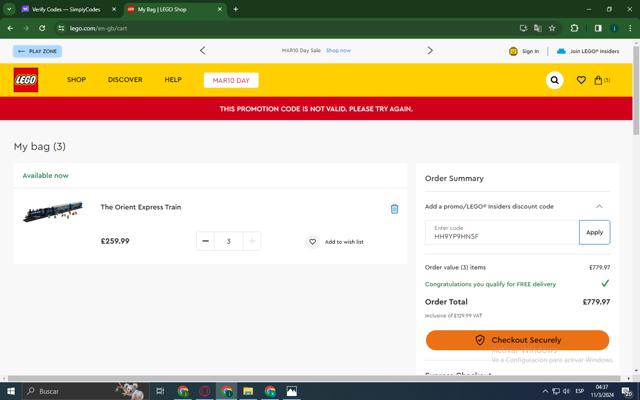Screen dimensions: 640x400
Task: Click the install app icon in address bar
Action: pyautogui.click(x=524, y=28)
